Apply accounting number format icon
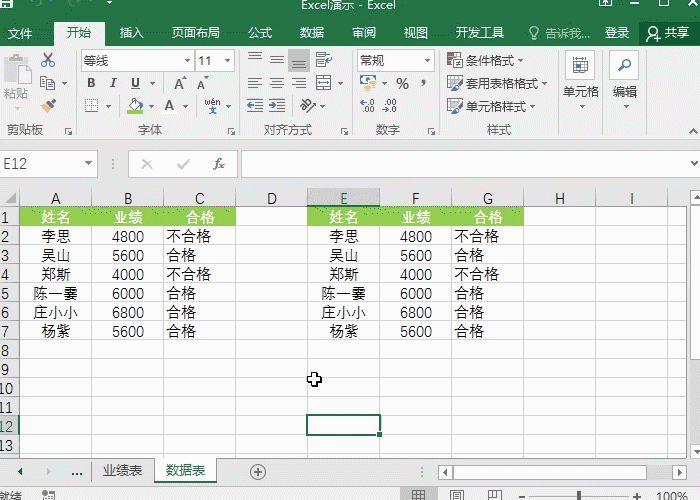Screen dimensions: 700x500 368,83
